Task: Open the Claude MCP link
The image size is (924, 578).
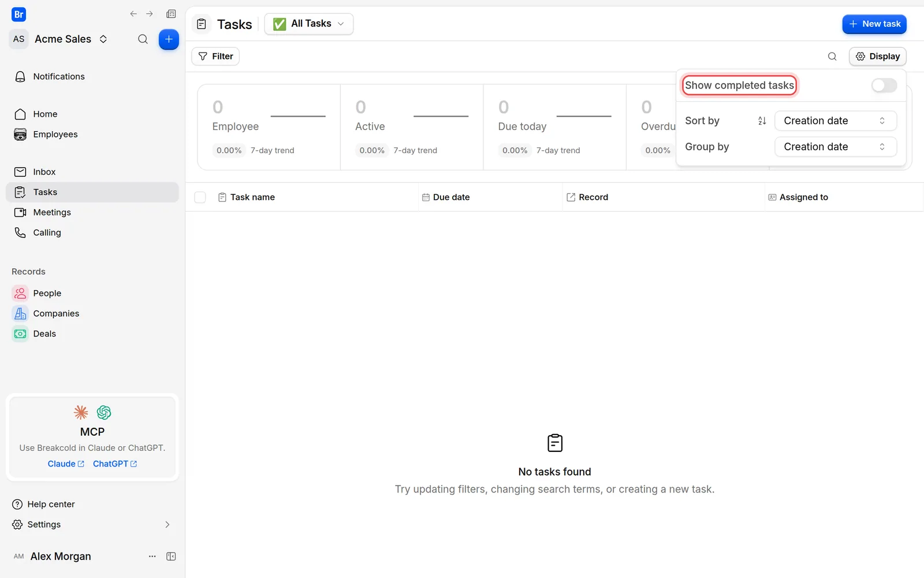Action: click(x=66, y=464)
